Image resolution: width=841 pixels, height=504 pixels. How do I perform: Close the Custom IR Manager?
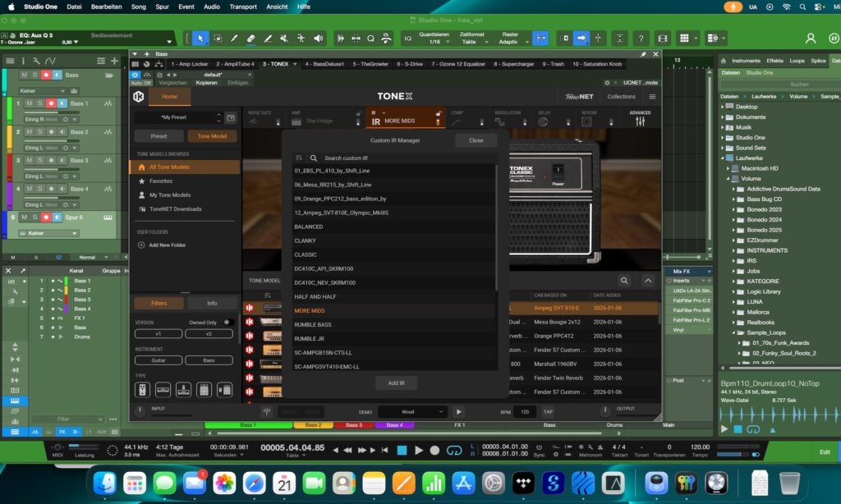[476, 140]
